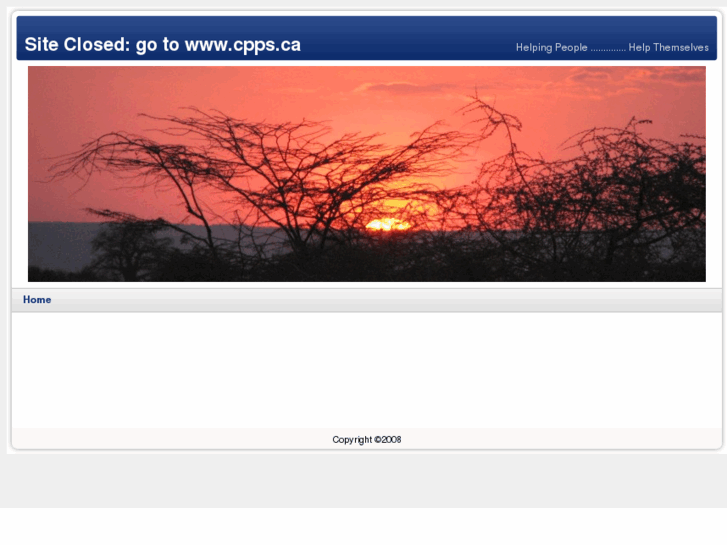The width and height of the screenshot is (727, 545).
Task: Click the "Copyright ©2008" footer text
Action: click(x=367, y=440)
